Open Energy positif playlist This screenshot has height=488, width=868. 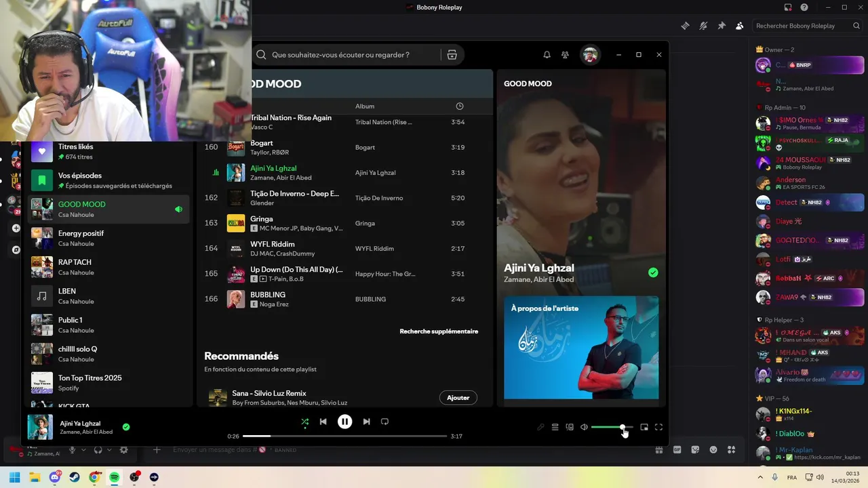pyautogui.click(x=108, y=238)
